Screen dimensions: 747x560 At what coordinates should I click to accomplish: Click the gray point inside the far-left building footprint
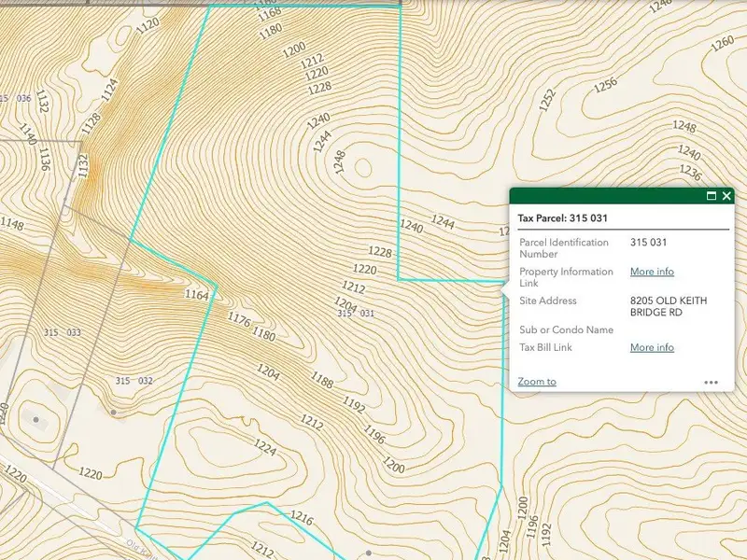click(36, 420)
